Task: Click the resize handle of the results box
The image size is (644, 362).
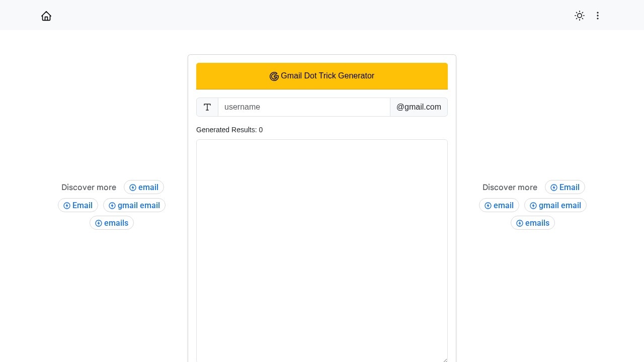Action: [445, 359]
